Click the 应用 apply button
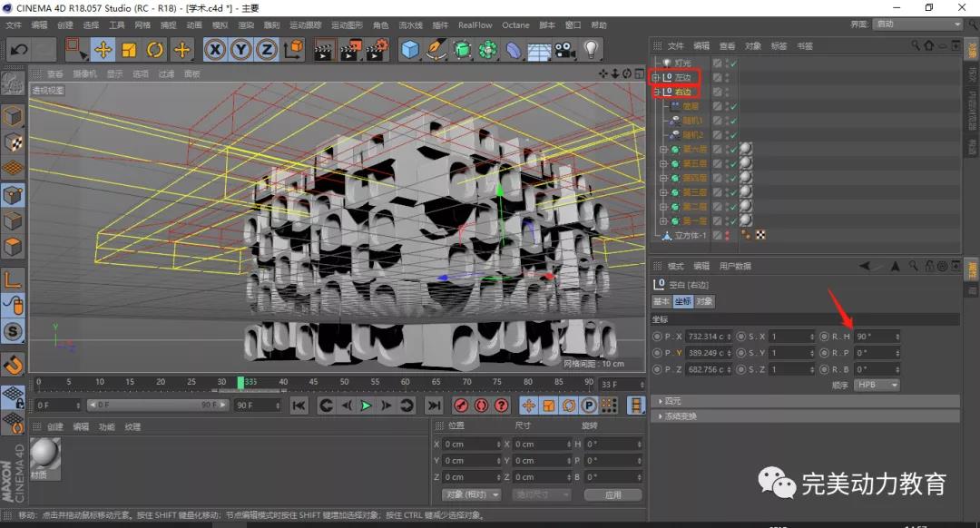Image resolution: width=980 pixels, height=528 pixels. (612, 494)
